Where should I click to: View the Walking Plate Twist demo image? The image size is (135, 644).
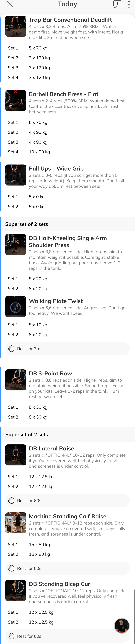click(15, 306)
